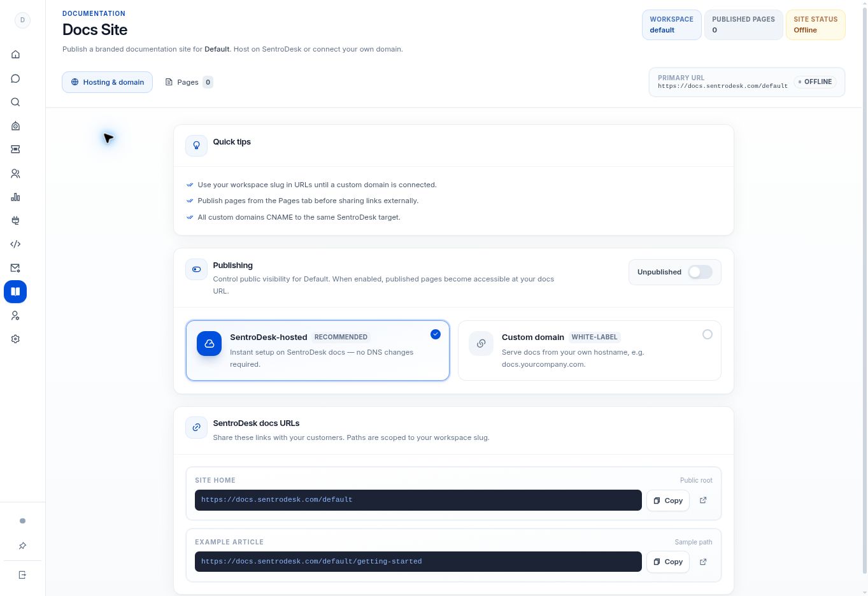Viewport: 868px width, 596px height.
Task: Select the Custom domain radio option
Action: 707,334
